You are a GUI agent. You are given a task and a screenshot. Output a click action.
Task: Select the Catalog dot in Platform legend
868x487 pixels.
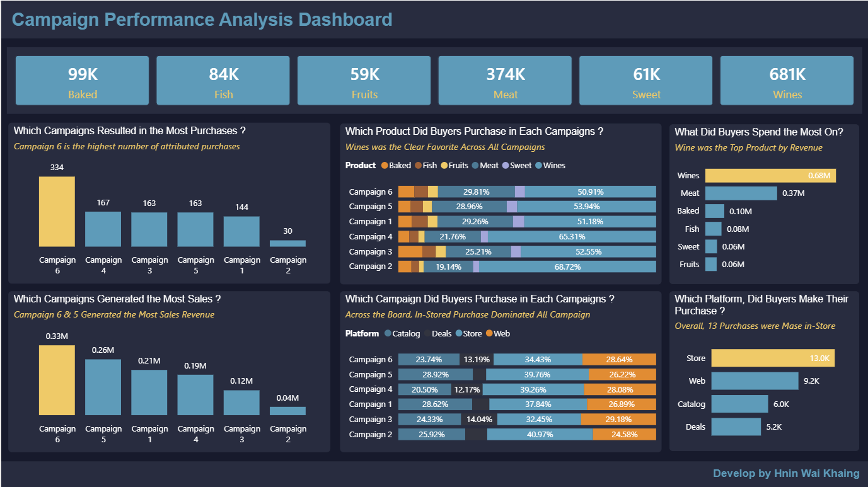pyautogui.click(x=388, y=333)
